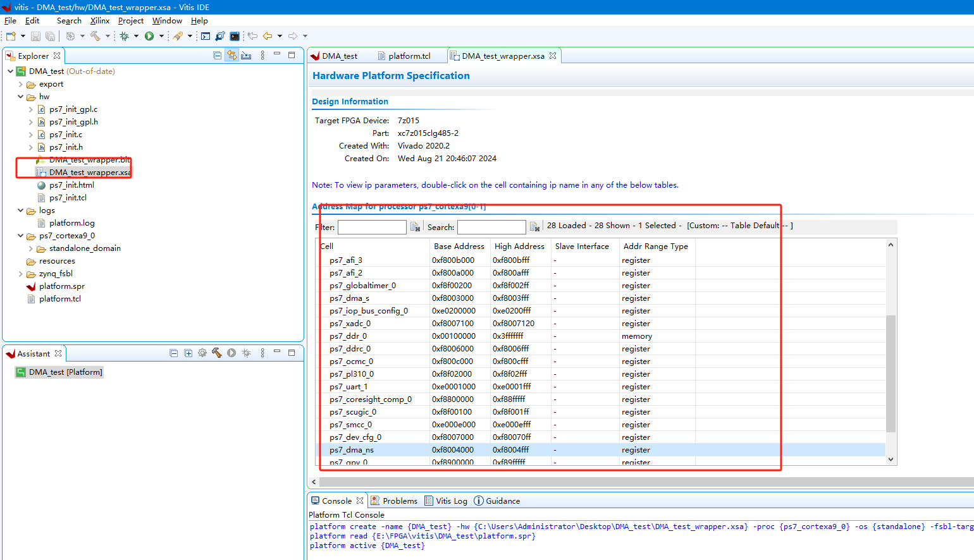Click the Search icon beside Search box
974x560 pixels.
click(534, 227)
